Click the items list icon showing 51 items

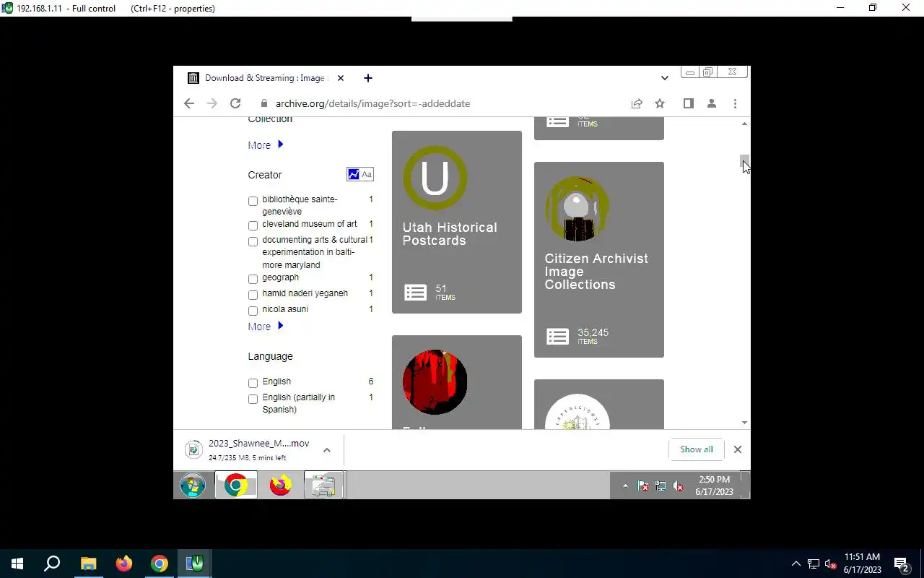point(415,293)
